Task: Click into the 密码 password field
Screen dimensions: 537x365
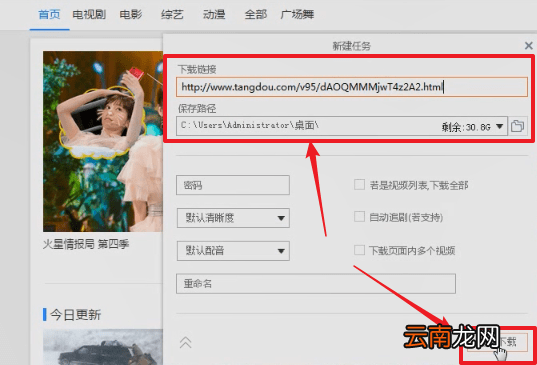Action: tap(233, 185)
